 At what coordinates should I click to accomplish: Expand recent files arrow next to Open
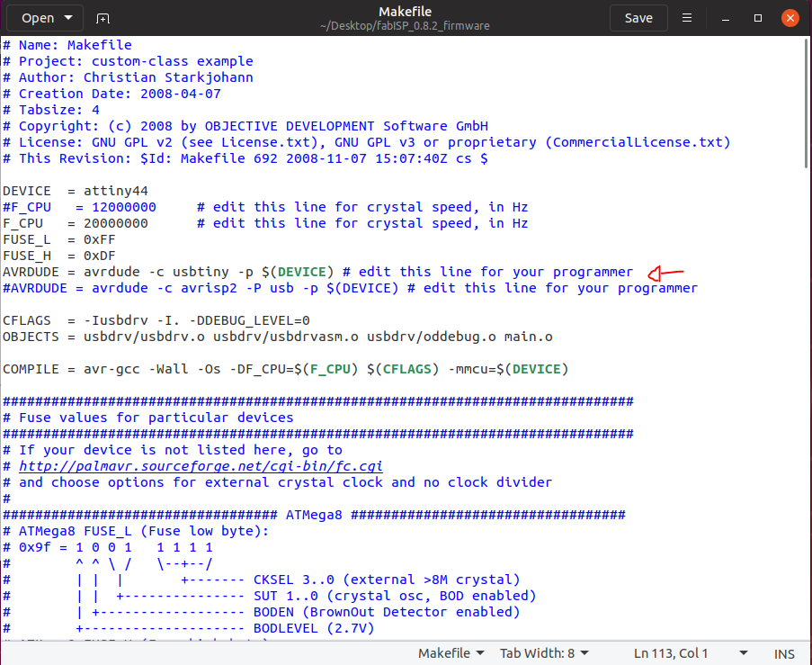(68, 18)
